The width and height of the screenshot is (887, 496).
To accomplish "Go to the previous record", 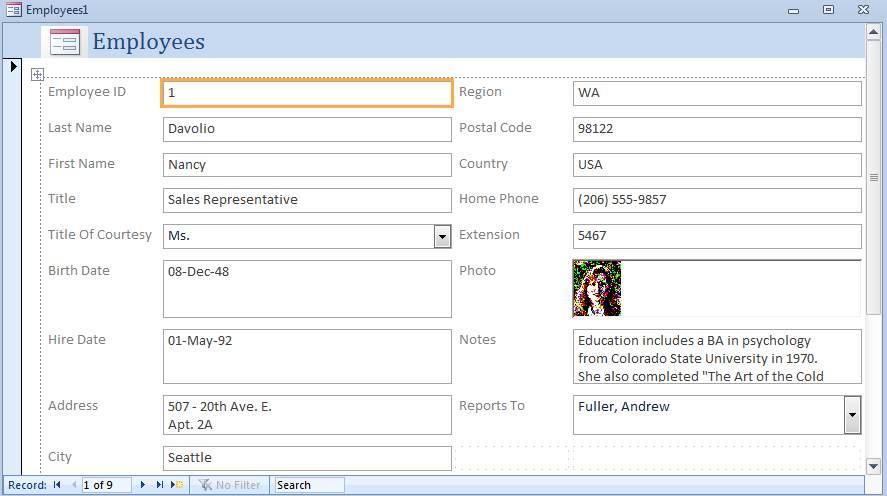I will click(x=73, y=485).
